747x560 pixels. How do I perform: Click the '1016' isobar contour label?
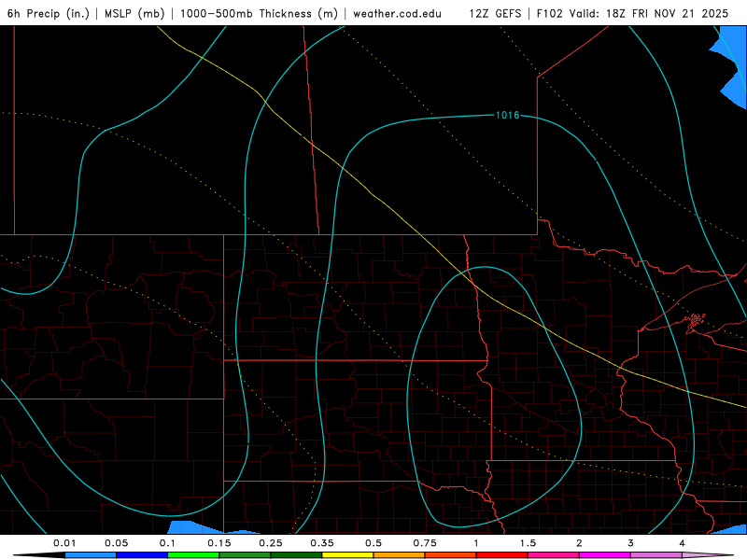point(507,115)
